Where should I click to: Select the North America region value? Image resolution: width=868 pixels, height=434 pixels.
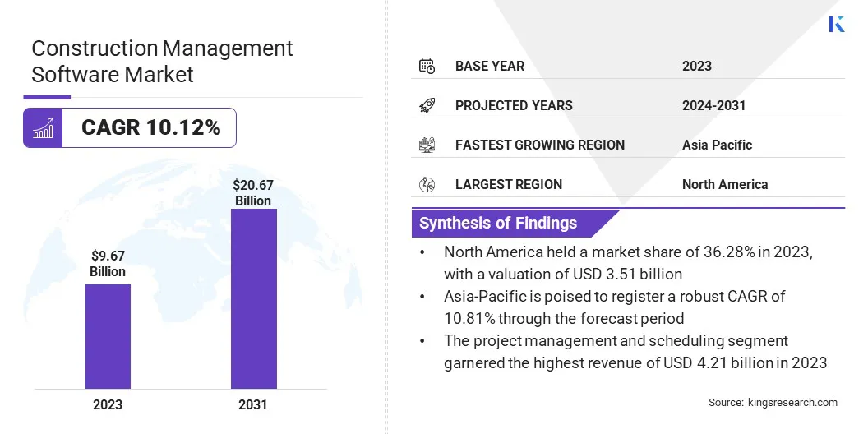click(724, 184)
